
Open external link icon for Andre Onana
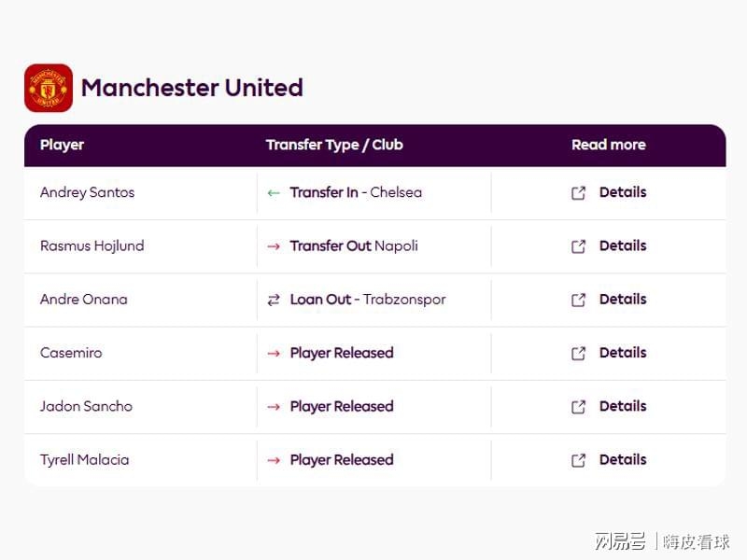pos(578,300)
